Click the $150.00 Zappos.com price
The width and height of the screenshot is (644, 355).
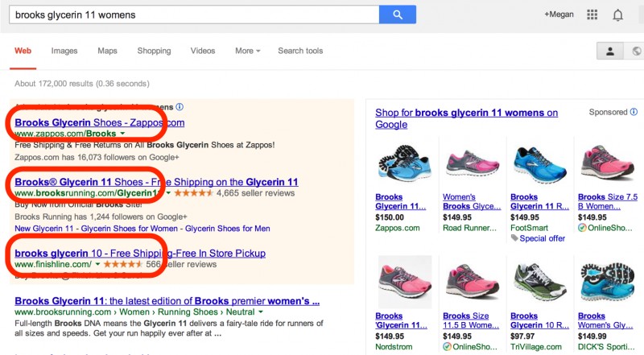(x=390, y=217)
